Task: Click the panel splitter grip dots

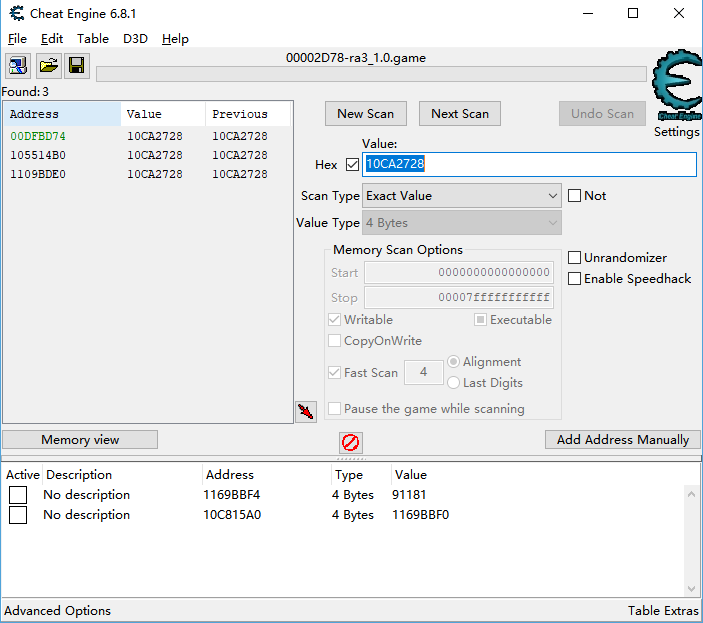Action: pos(351,459)
